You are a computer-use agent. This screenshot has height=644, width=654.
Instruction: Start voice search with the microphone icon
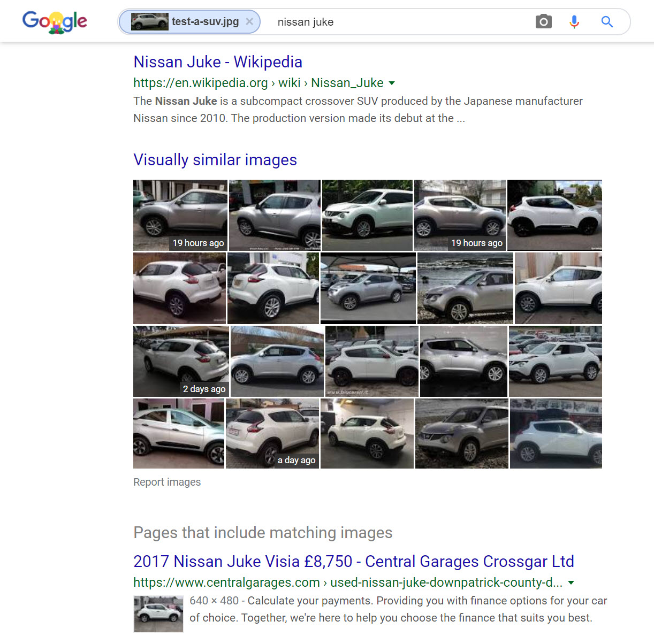(x=574, y=22)
